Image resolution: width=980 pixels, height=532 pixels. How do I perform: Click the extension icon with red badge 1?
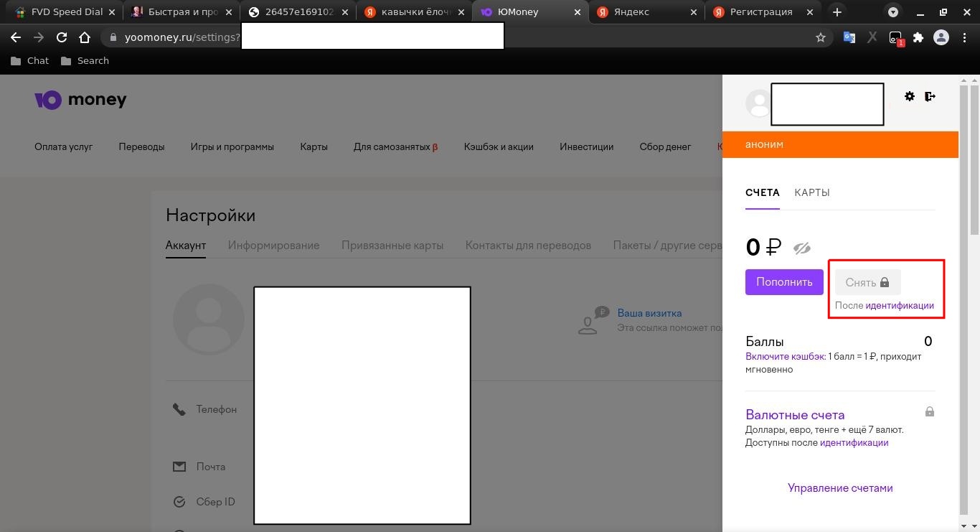895,37
